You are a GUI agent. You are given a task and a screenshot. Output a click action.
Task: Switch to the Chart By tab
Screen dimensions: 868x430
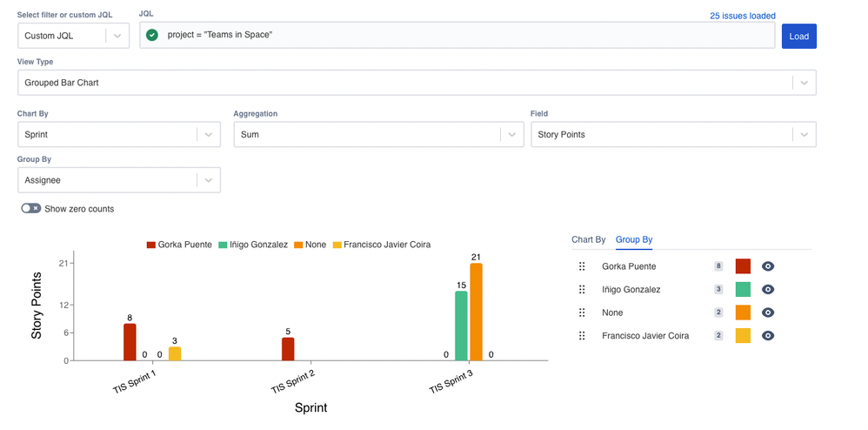pyautogui.click(x=589, y=240)
